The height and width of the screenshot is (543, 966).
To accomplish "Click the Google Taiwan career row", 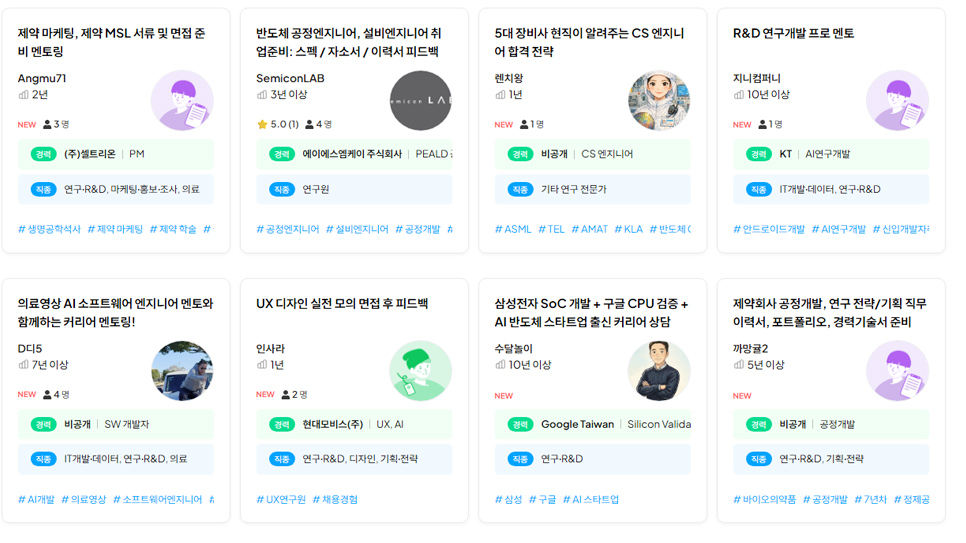I will coord(593,424).
